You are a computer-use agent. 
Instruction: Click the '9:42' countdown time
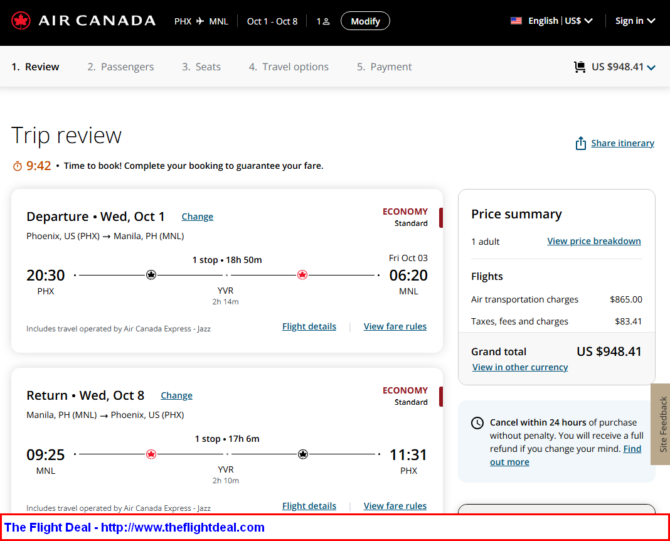[38, 166]
